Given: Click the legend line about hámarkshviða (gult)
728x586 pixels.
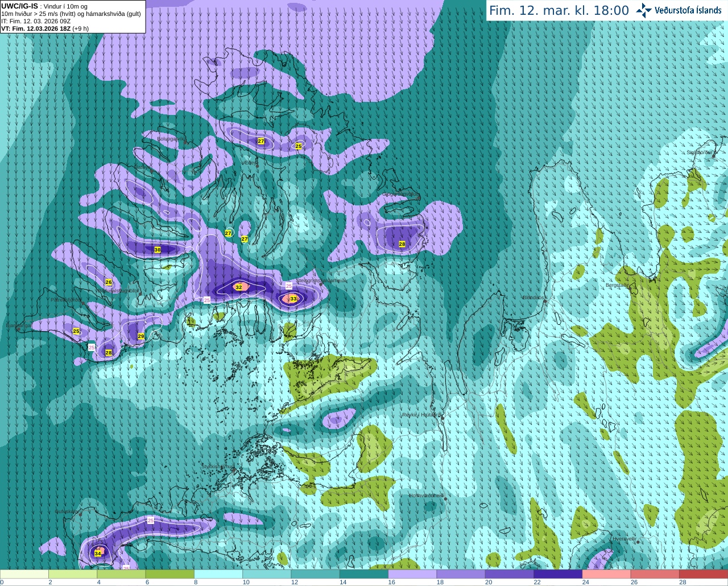Looking at the screenshot, I should pos(71,14).
